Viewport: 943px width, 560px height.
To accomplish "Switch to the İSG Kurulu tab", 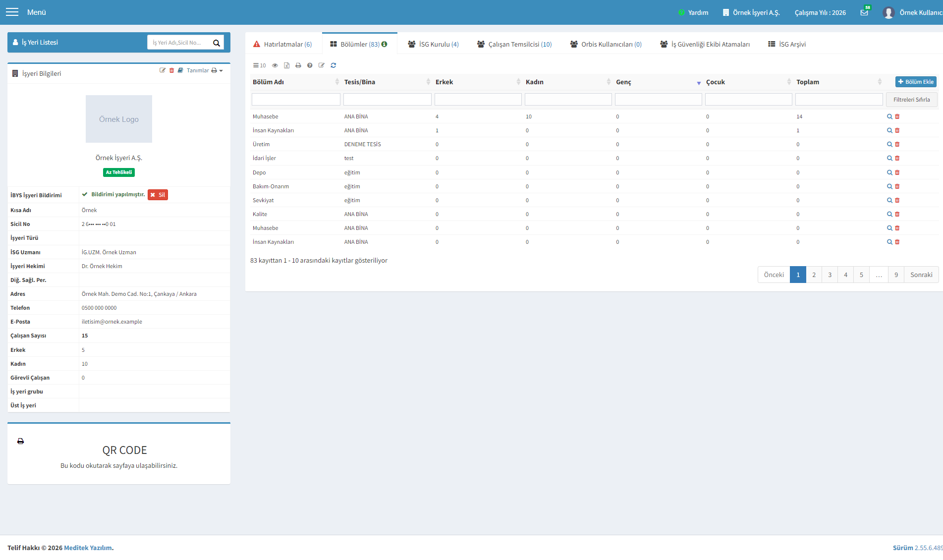I will tap(433, 44).
